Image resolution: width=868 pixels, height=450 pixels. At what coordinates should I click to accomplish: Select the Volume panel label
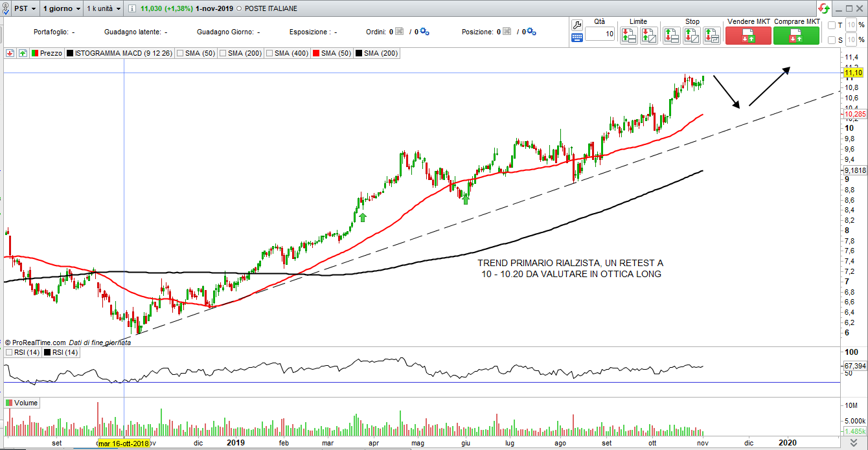[x=26, y=403]
